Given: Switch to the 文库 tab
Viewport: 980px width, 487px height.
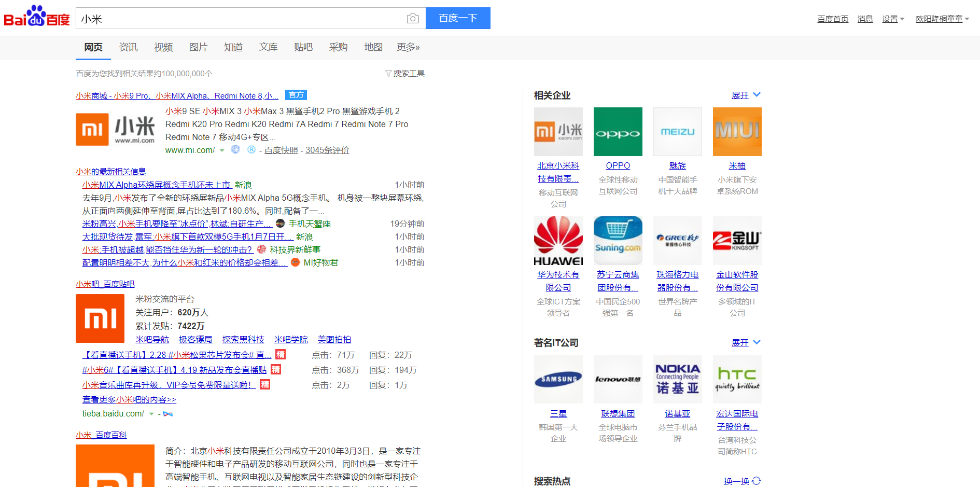Looking at the screenshot, I should [268, 47].
